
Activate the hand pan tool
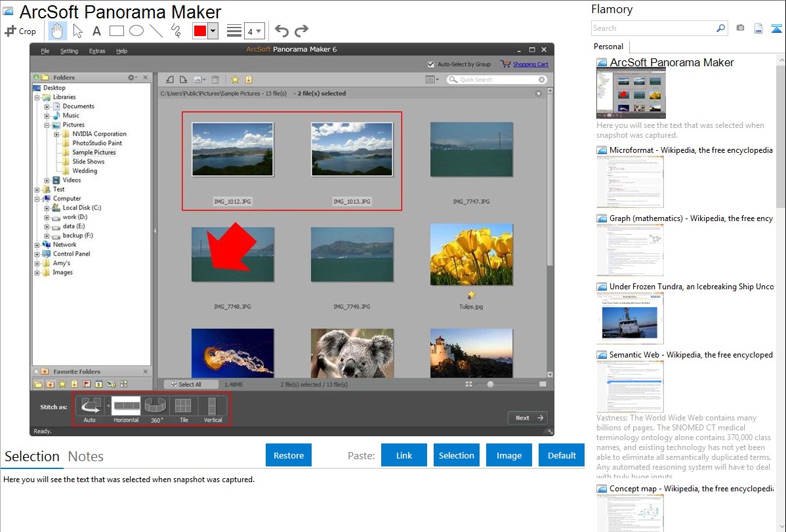56,31
